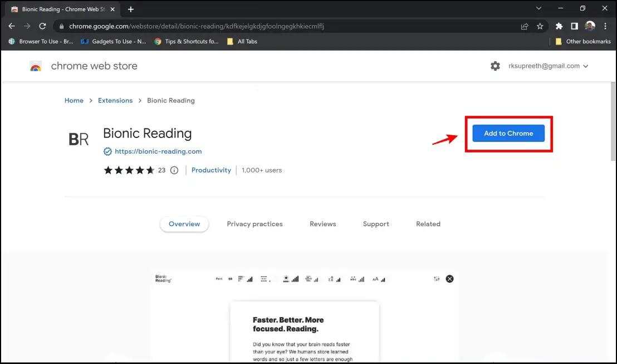
Task: Open the Other bookmarks folder
Action: pyautogui.click(x=583, y=41)
